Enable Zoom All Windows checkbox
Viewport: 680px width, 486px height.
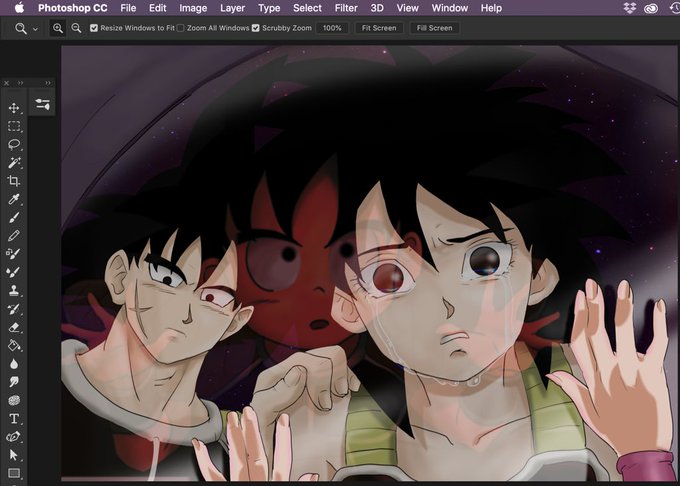click(x=181, y=28)
